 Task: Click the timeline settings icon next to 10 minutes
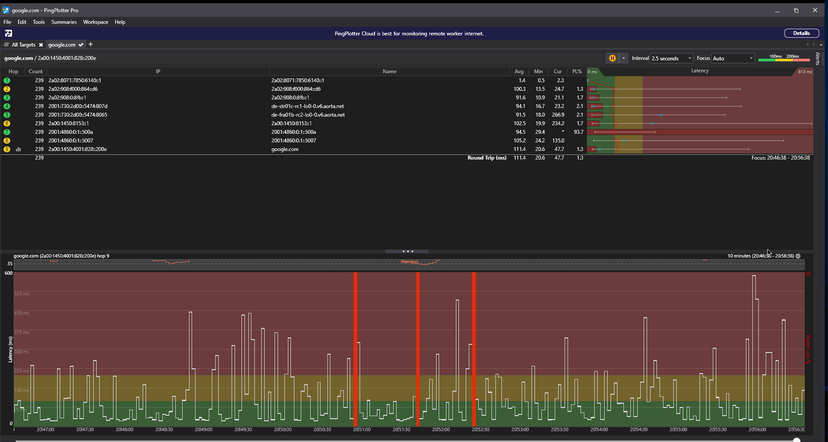click(x=798, y=256)
